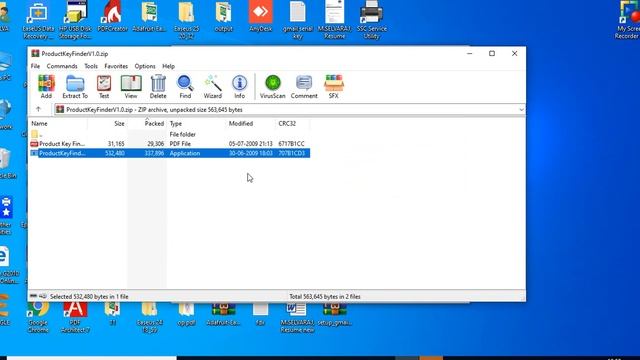
Task: Select the M.SELVARAJ Resume desktop file
Action: click(x=335, y=20)
